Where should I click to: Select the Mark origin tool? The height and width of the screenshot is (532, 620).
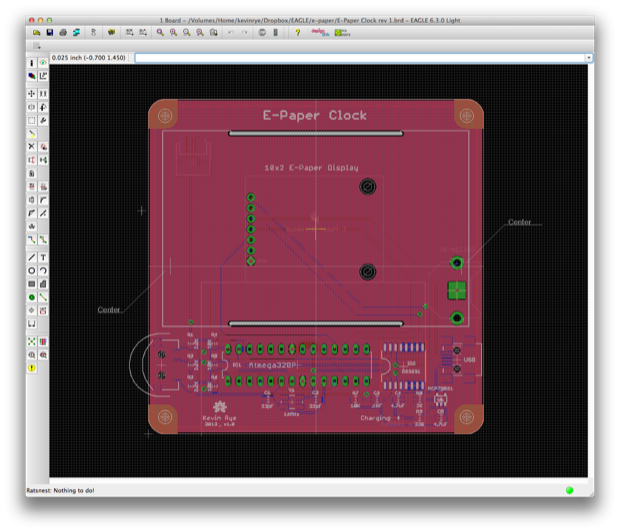(43, 76)
